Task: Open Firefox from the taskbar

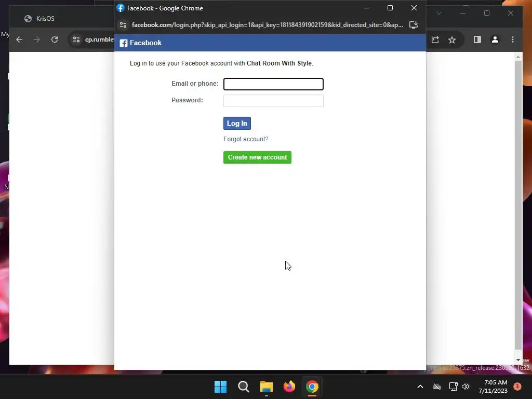Action: (289, 387)
